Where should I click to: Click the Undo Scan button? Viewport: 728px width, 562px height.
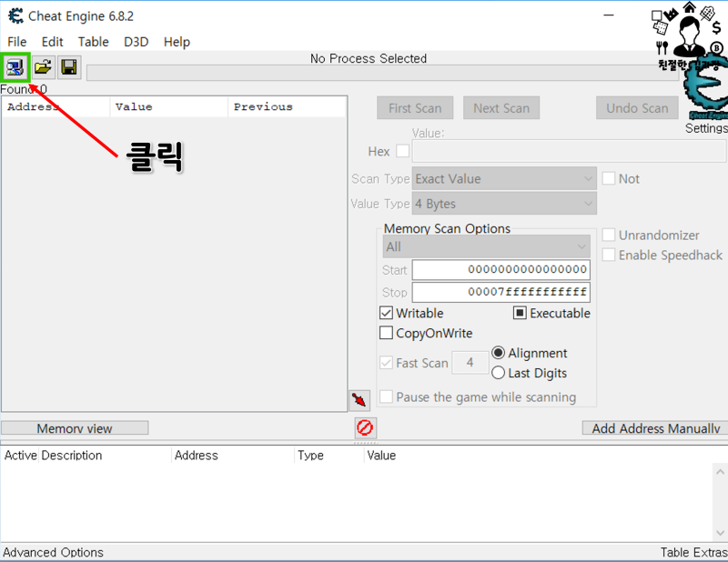point(637,108)
